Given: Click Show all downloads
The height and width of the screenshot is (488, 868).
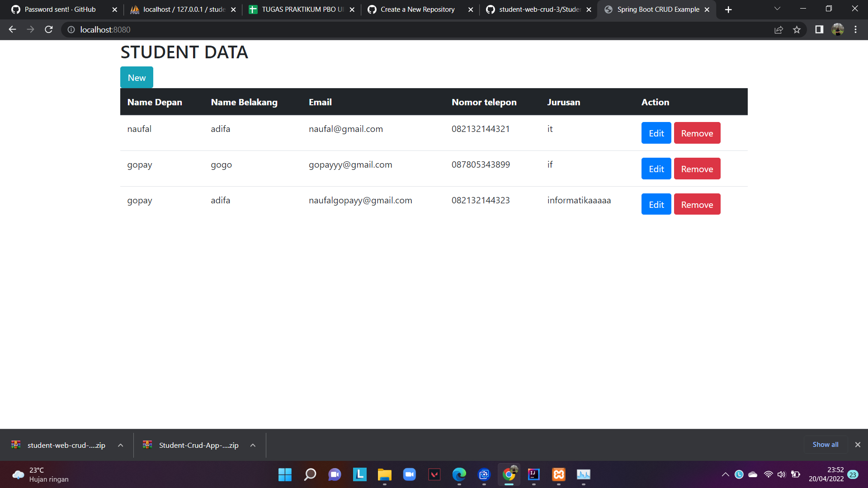Looking at the screenshot, I should coord(825,445).
